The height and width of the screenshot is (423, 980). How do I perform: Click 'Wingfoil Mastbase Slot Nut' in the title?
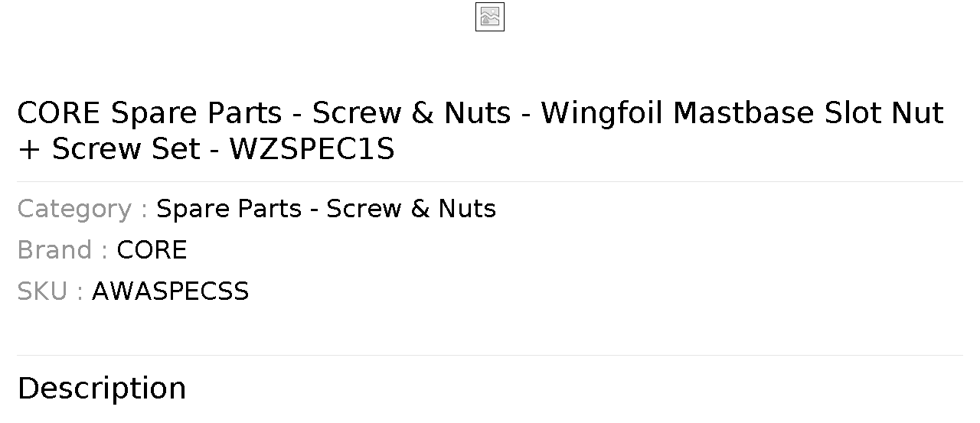tap(743, 113)
